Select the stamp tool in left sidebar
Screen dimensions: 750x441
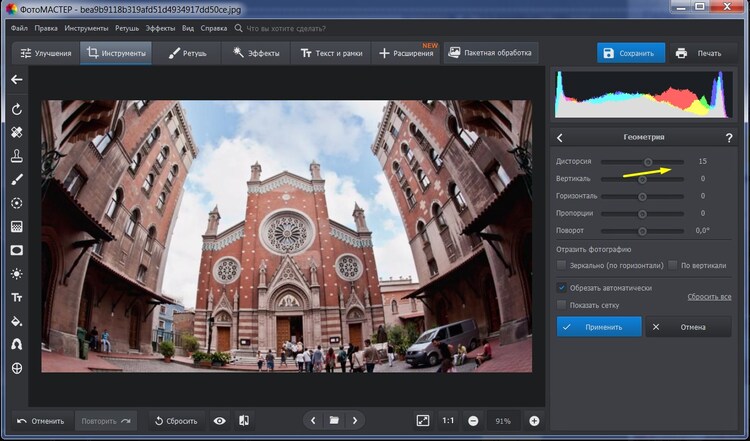pyautogui.click(x=16, y=156)
